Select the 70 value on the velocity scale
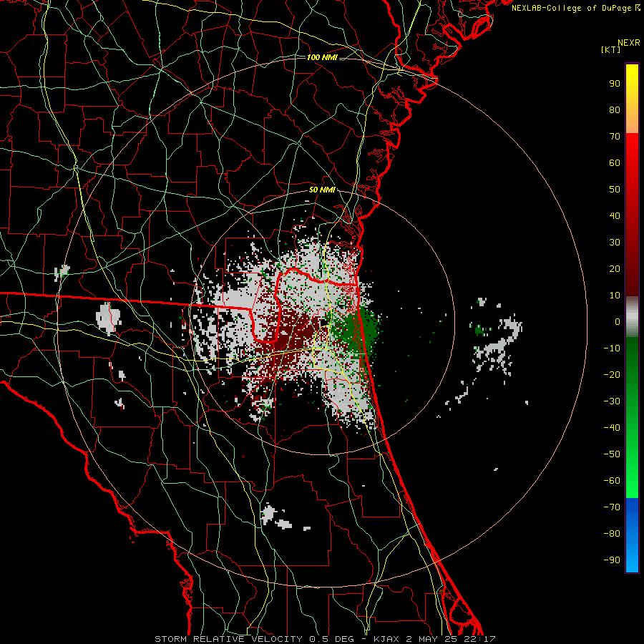Screen dimensions: 644x644 pyautogui.click(x=615, y=137)
